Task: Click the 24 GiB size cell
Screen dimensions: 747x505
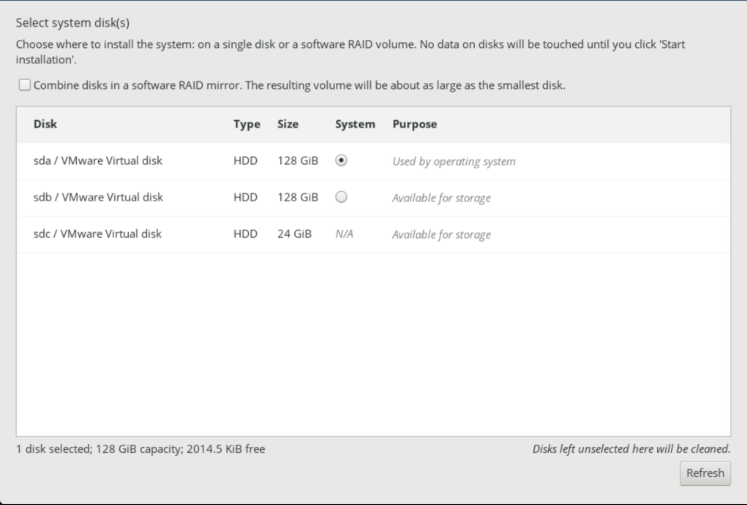Action: pyautogui.click(x=294, y=234)
